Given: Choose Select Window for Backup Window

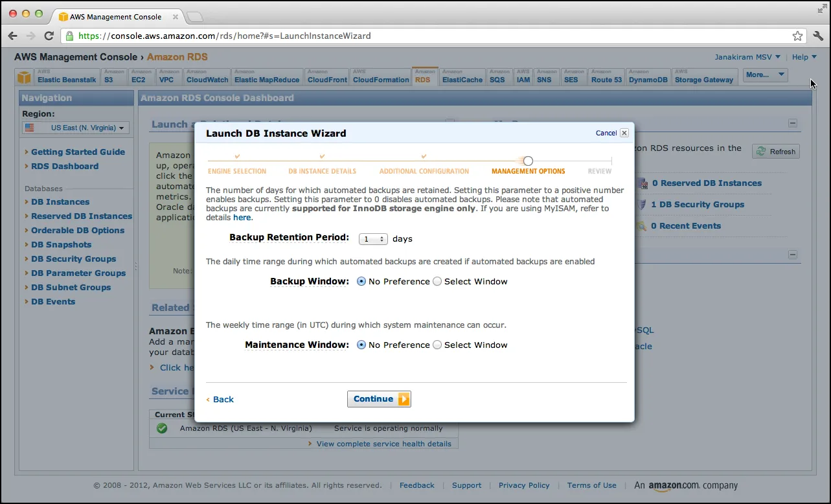Looking at the screenshot, I should click(x=437, y=282).
